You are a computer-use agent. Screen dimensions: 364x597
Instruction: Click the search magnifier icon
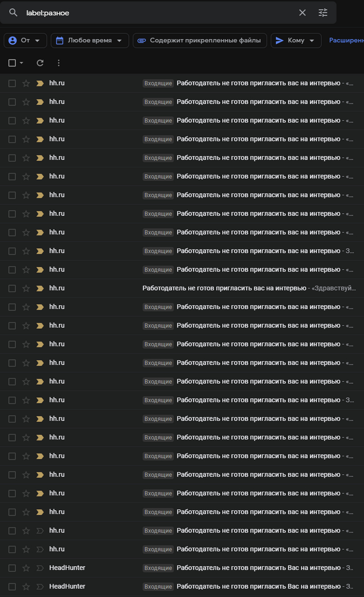tap(14, 12)
